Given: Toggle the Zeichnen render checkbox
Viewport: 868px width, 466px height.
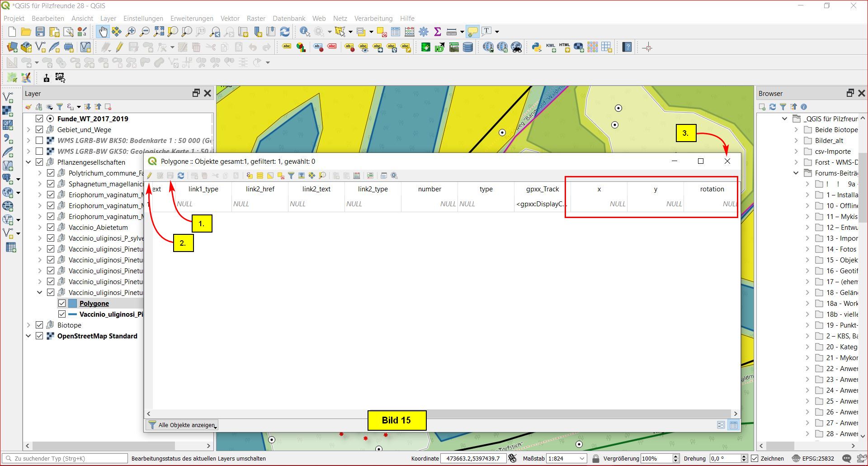Looking at the screenshot, I should [x=755, y=458].
